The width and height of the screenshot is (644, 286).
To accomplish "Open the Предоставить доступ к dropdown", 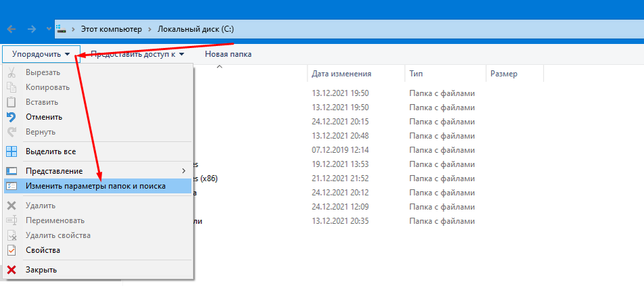I will point(137,54).
